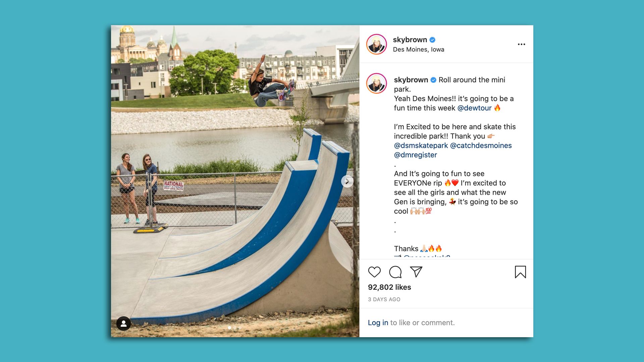Viewport: 644px width, 362px height.
Task: Show the next photo in the carousel
Action: coord(347,181)
